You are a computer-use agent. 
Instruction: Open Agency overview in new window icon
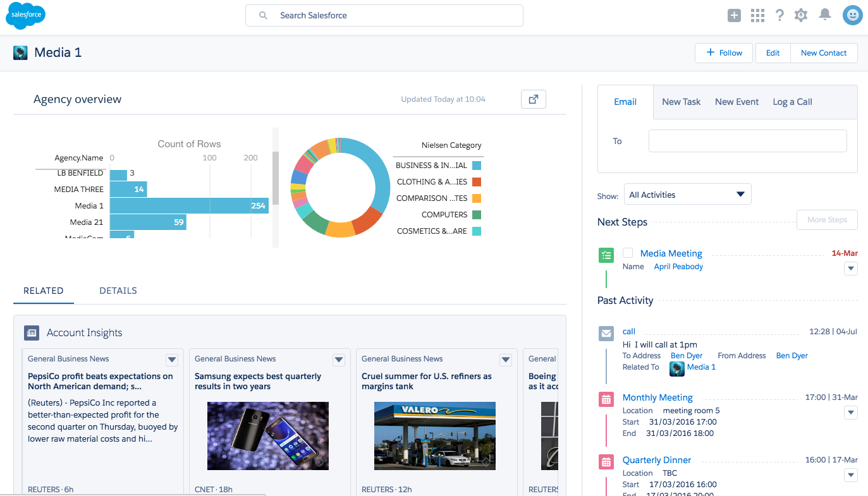pyautogui.click(x=533, y=99)
